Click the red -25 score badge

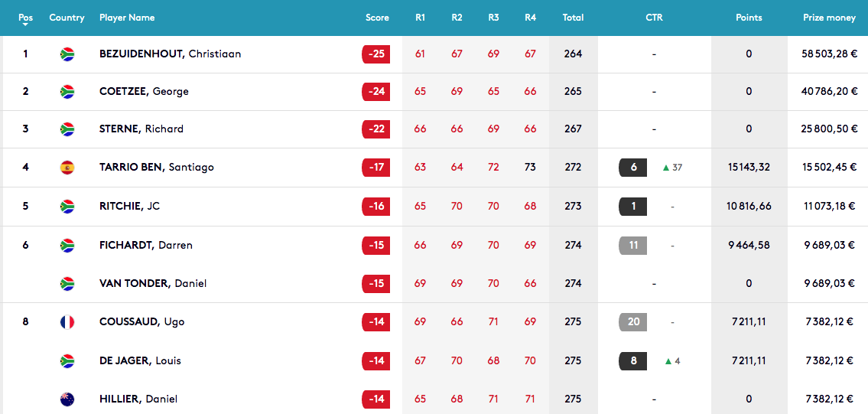375,54
